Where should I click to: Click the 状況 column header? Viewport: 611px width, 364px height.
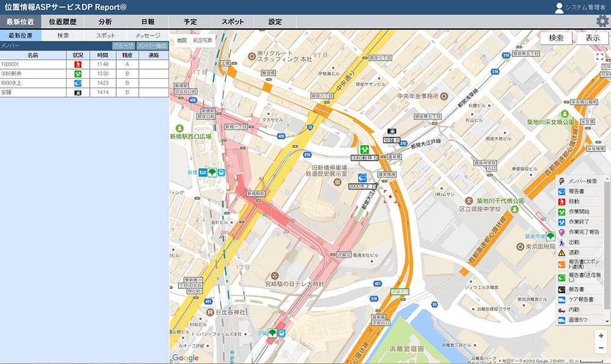(x=78, y=56)
